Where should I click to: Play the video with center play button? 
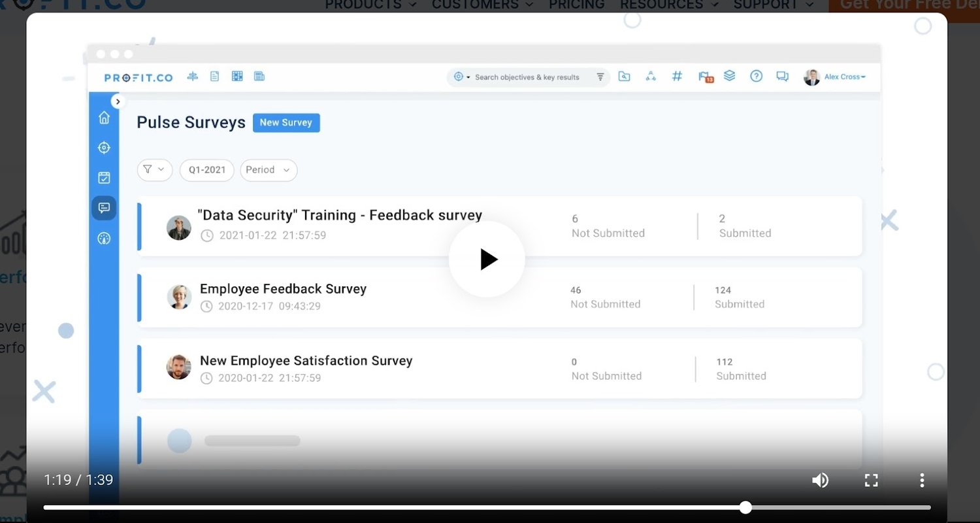487,260
